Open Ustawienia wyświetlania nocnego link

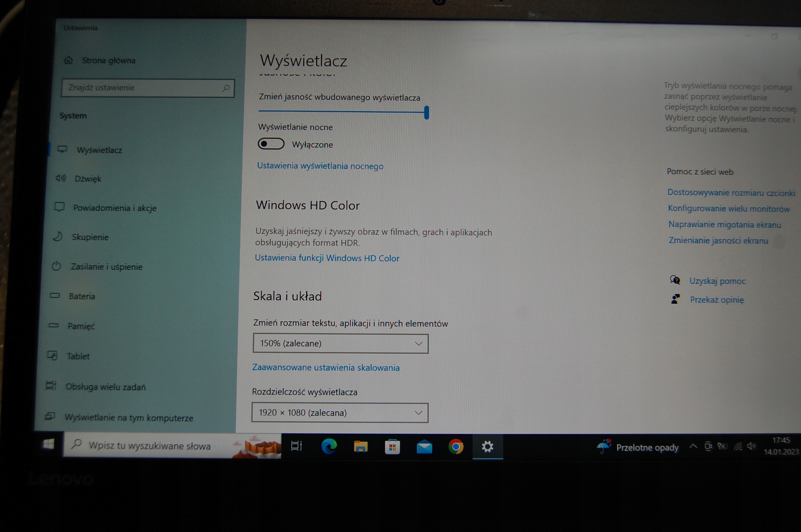click(320, 166)
